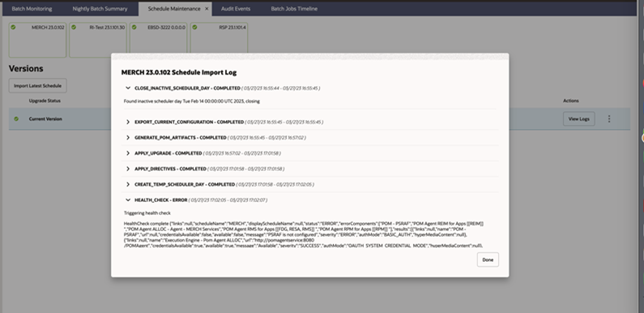Click the Actions column header
This screenshot has height=313, width=644.
[x=570, y=101]
